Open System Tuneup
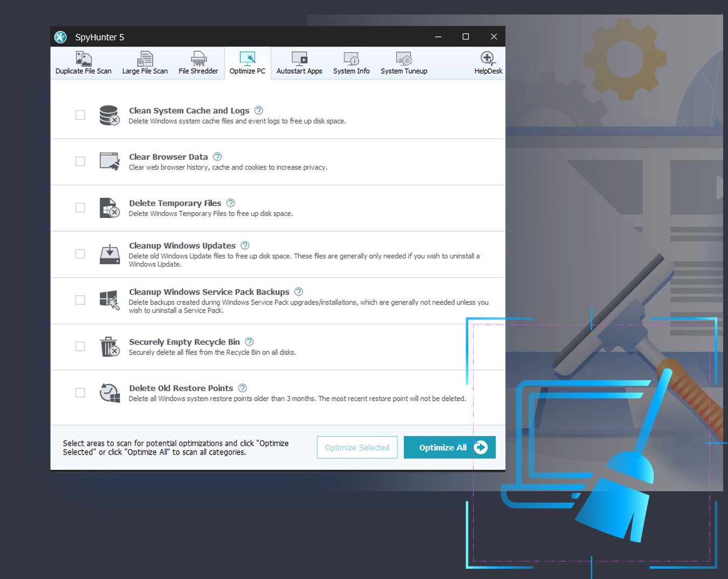Image resolution: width=728 pixels, height=579 pixels. (403, 62)
